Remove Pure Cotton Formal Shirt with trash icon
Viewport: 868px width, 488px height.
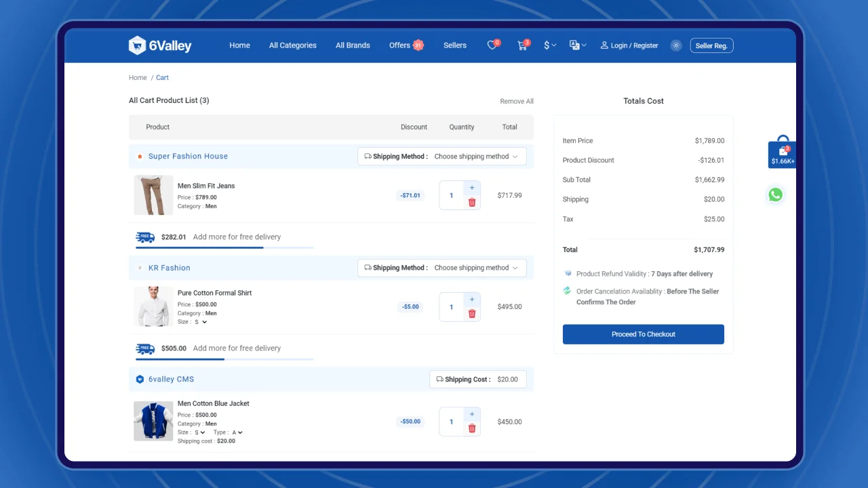click(x=472, y=314)
